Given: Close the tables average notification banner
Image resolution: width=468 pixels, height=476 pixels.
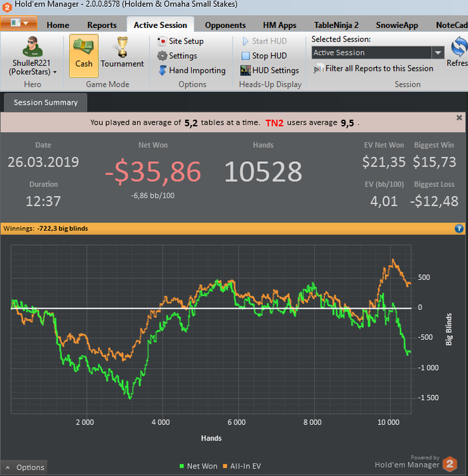Looking at the screenshot, I should pos(459,118).
